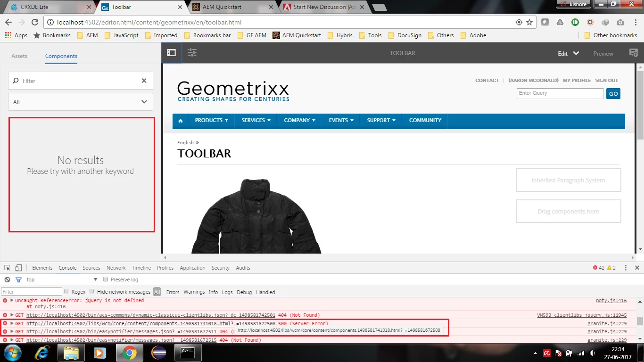This screenshot has height=362, width=644.
Task: Expand PRODUCTS navigation menu
Action: [211, 121]
